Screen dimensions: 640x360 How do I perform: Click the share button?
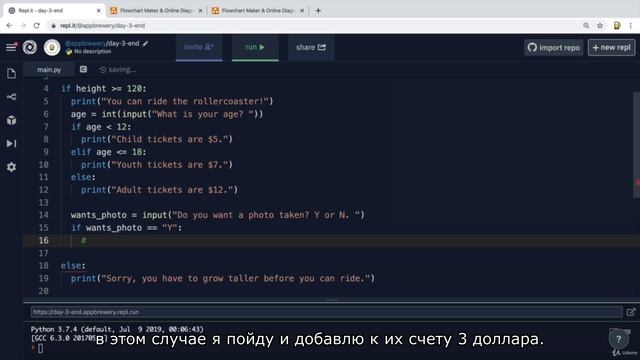[311, 47]
